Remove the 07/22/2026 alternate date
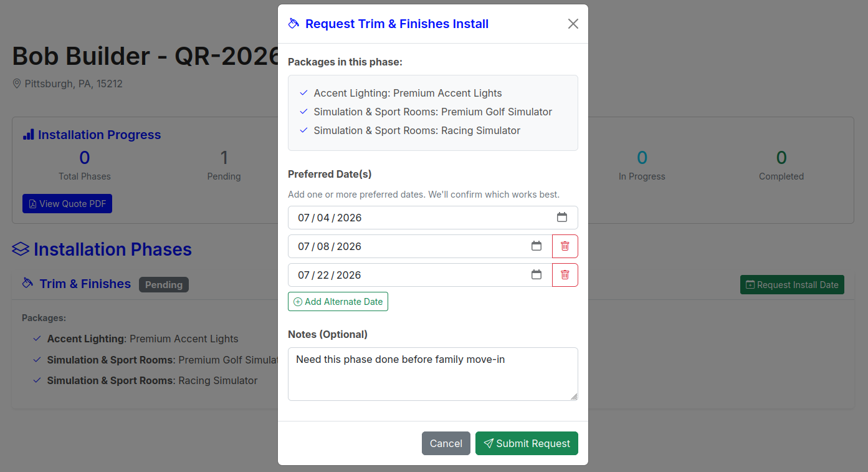868x472 pixels. (565, 275)
